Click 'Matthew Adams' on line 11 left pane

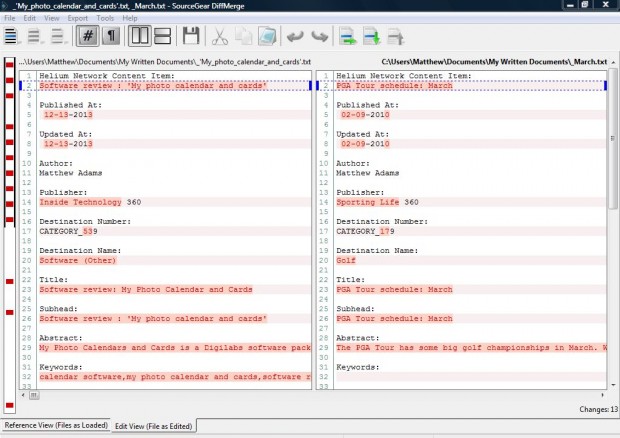tap(71, 173)
